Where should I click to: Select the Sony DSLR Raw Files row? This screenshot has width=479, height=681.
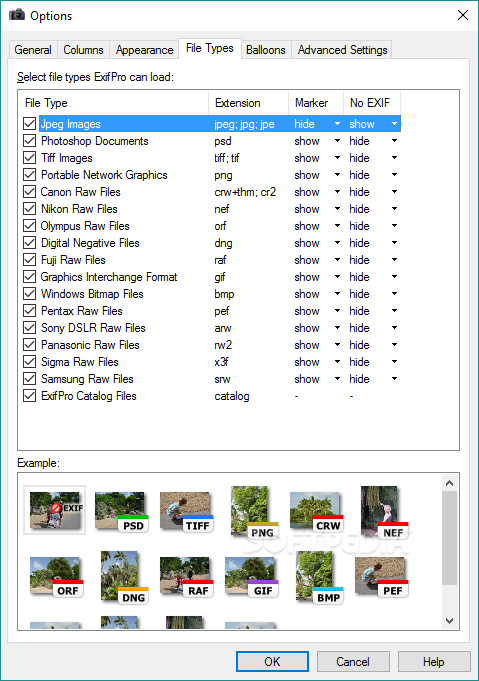point(211,328)
